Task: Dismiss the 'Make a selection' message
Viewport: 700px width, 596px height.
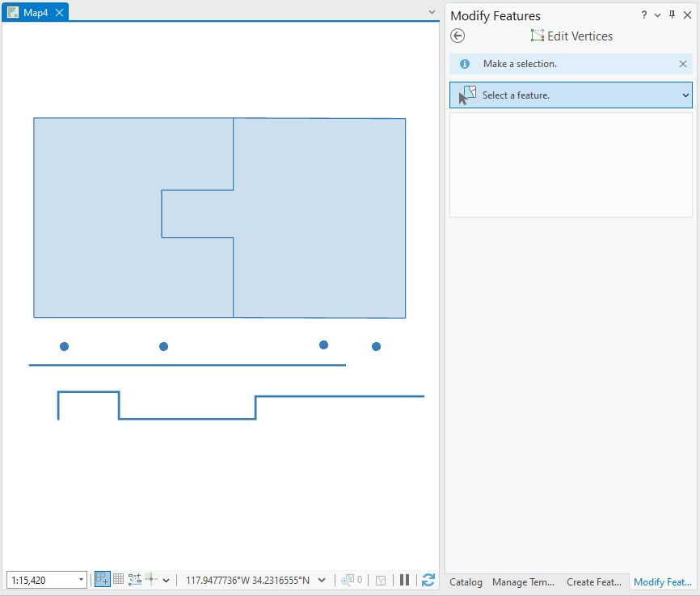Action: coord(682,64)
